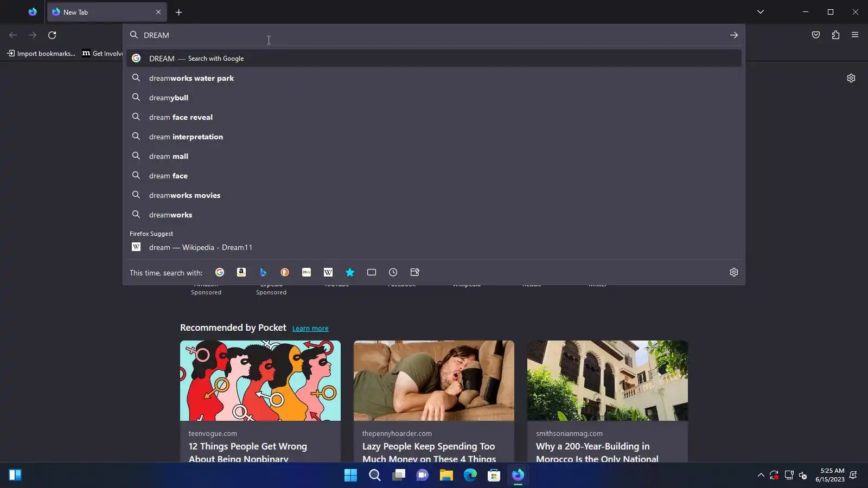Open the list all tabs dropdown
Image resolution: width=868 pixels, height=488 pixels.
(761, 12)
